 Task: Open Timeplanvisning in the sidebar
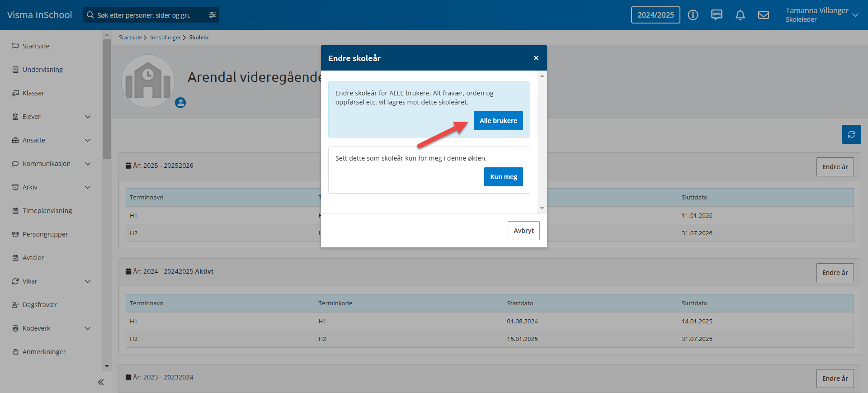click(x=47, y=211)
